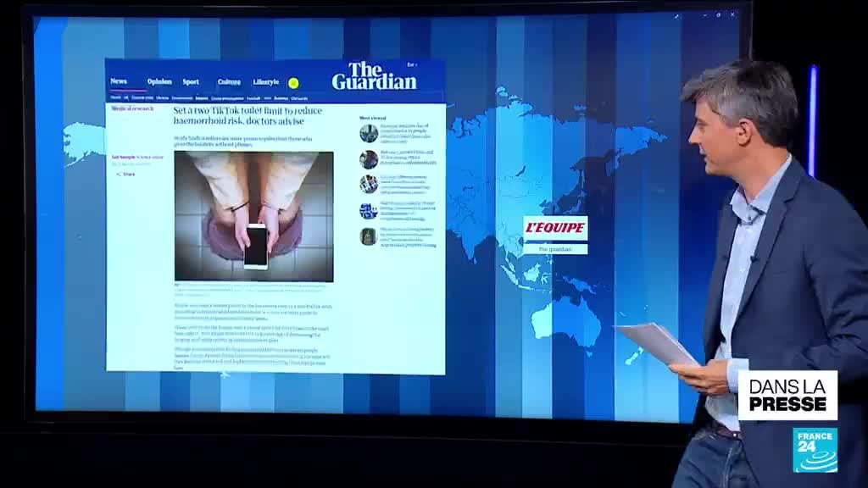Expand the edition dropdown above the Guardian logo

412,64
